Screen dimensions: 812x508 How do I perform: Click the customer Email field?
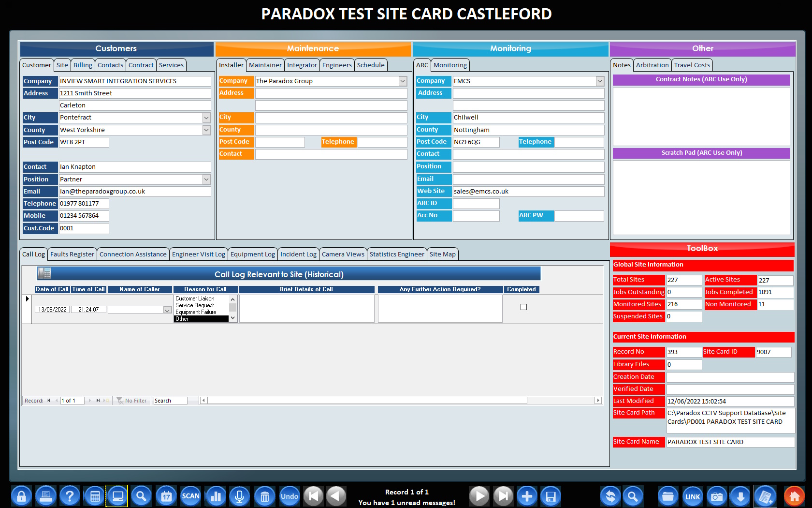(x=135, y=192)
